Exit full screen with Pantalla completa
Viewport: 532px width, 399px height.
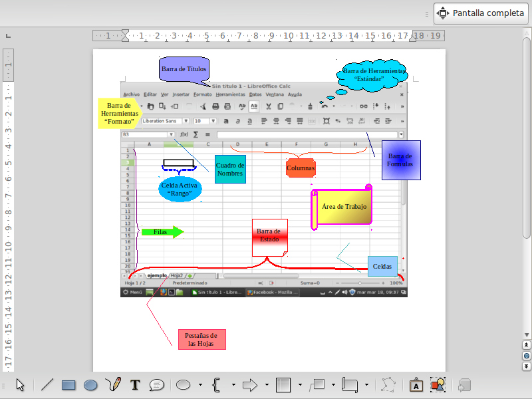[x=481, y=13]
